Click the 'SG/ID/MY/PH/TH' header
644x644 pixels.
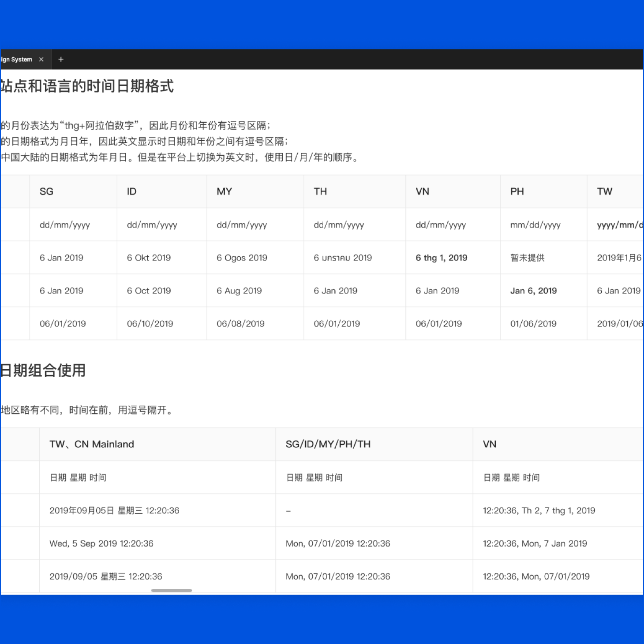(x=374, y=444)
